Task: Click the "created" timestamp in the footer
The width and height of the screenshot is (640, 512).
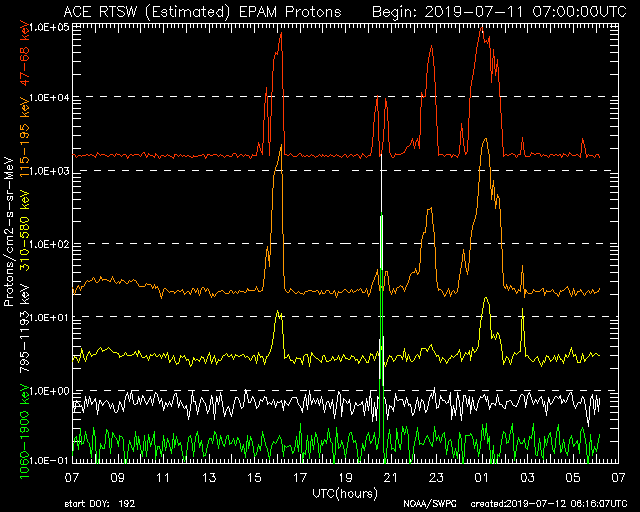Action: click(x=549, y=504)
